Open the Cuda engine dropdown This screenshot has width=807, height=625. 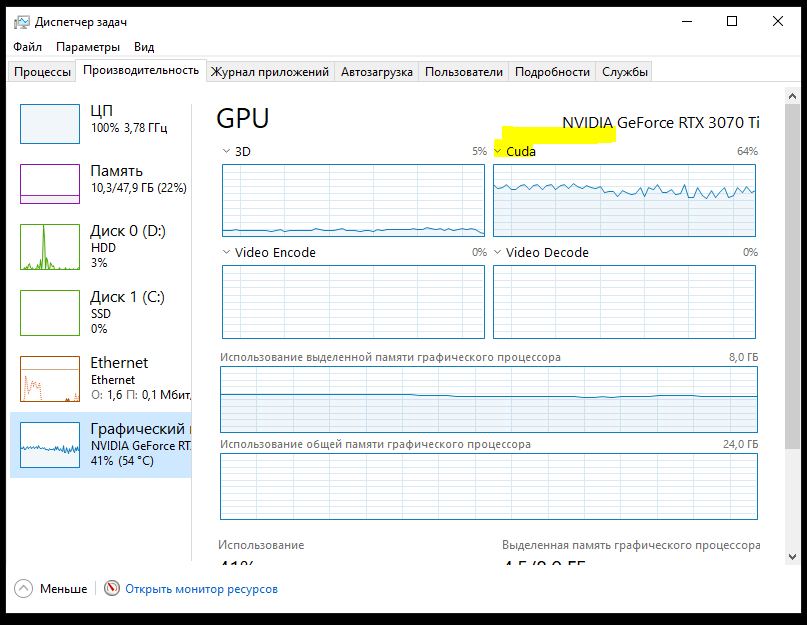pyautogui.click(x=498, y=151)
